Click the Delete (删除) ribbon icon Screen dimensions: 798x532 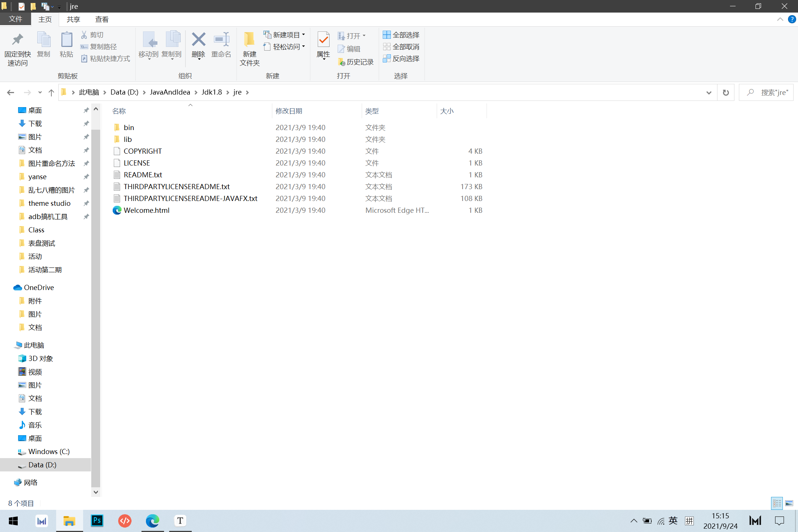point(198,40)
